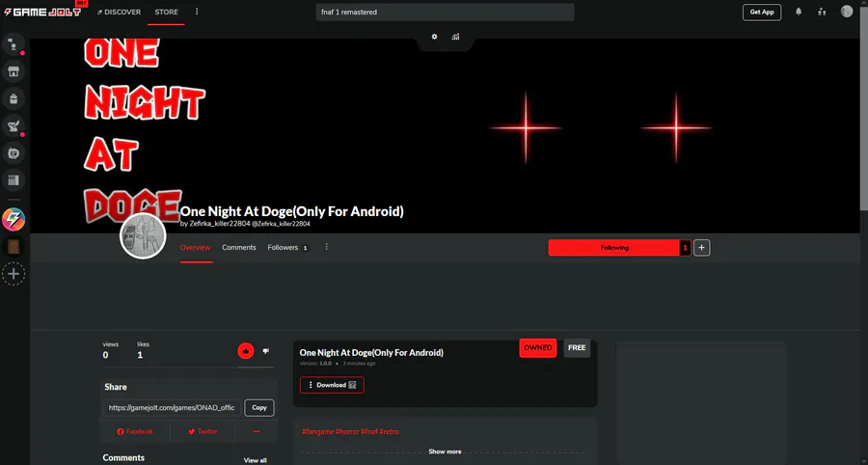868x465 pixels.
Task: Click the FREE price tag
Action: [x=577, y=347]
